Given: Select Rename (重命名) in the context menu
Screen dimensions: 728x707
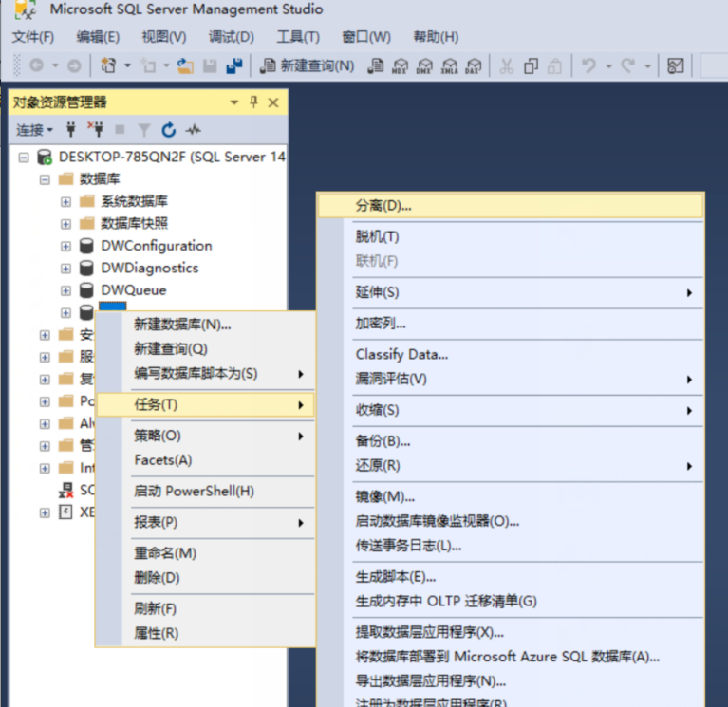Looking at the screenshot, I should [205, 553].
